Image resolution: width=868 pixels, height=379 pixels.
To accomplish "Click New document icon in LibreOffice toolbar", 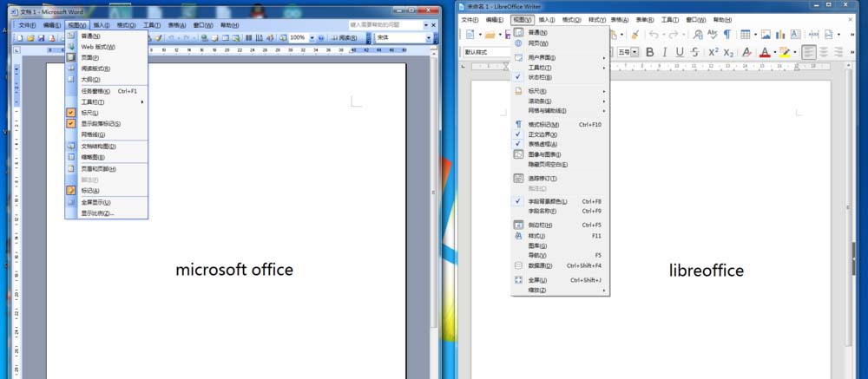I will pos(470,35).
